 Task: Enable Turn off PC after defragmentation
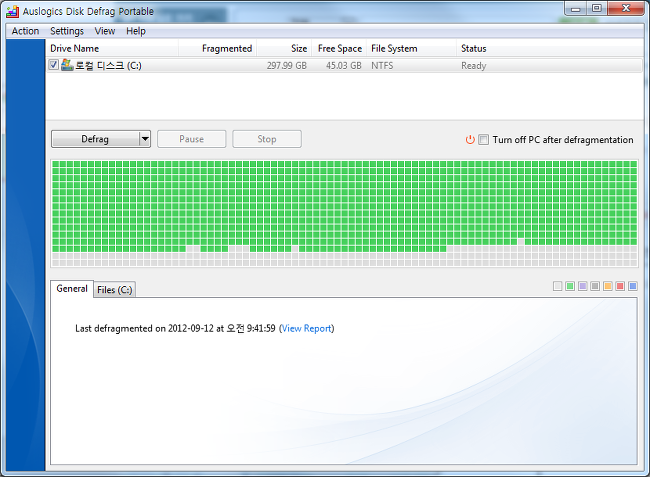click(x=483, y=140)
